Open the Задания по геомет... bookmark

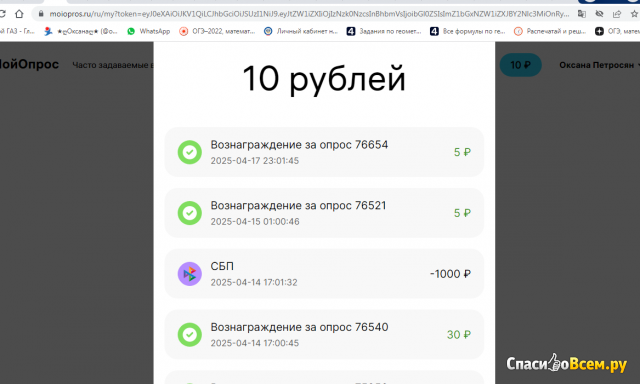(x=384, y=31)
